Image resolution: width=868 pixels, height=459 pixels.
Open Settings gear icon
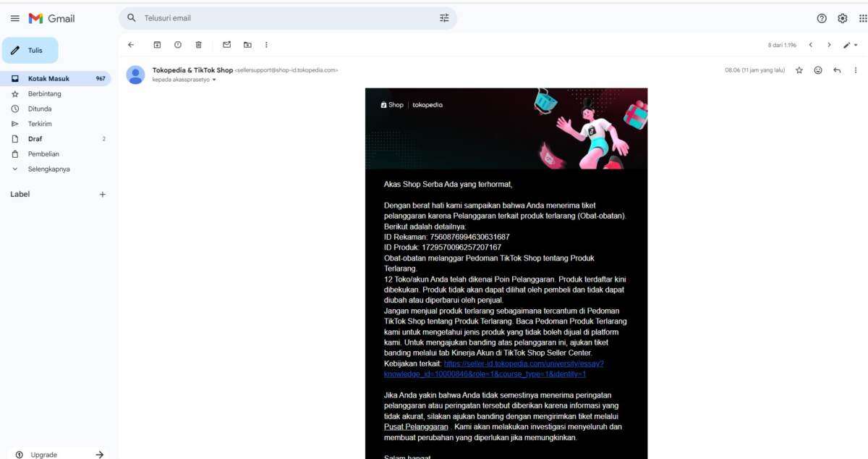tap(842, 18)
